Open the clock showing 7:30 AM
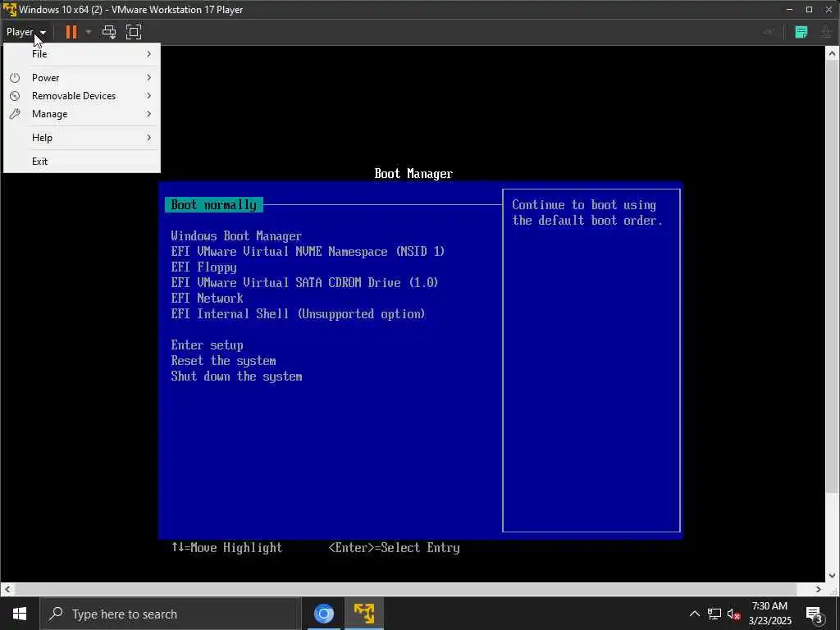The image size is (840, 630). (769, 614)
